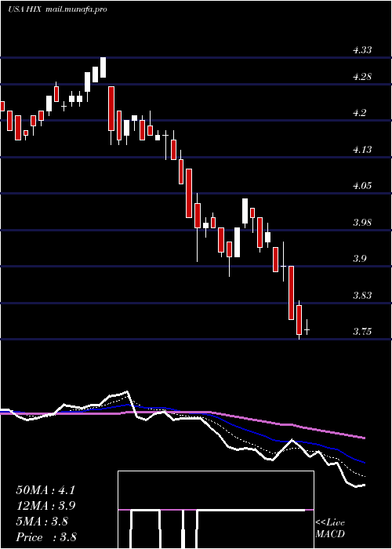
Task: Select the 4.33 price axis label
Action: [x=362, y=50]
